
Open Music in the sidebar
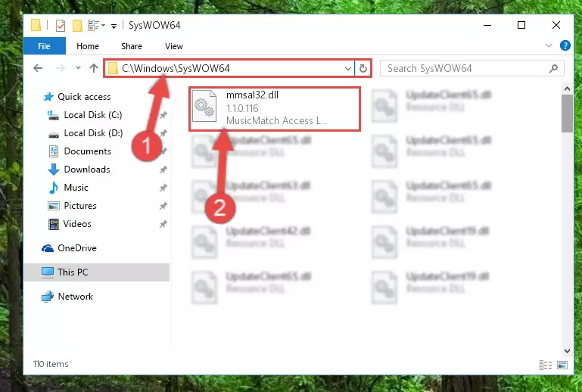pos(76,188)
